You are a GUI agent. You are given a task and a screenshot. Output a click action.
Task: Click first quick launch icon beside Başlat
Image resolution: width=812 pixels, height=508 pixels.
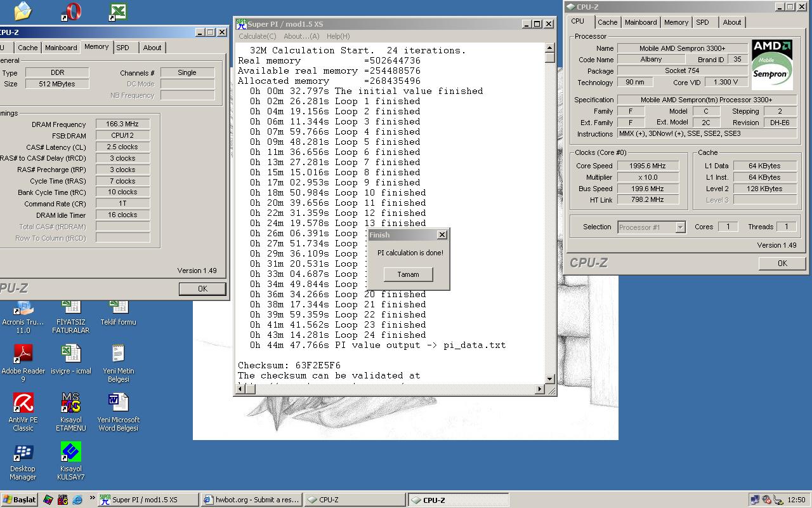[48, 500]
